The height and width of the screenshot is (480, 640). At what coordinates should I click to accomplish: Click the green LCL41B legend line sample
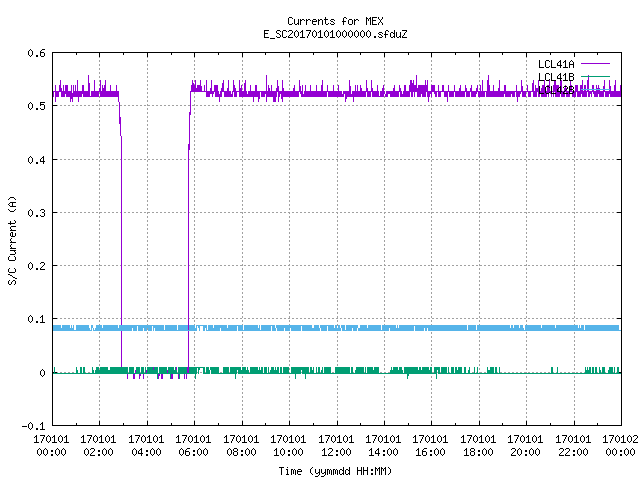pos(595,76)
